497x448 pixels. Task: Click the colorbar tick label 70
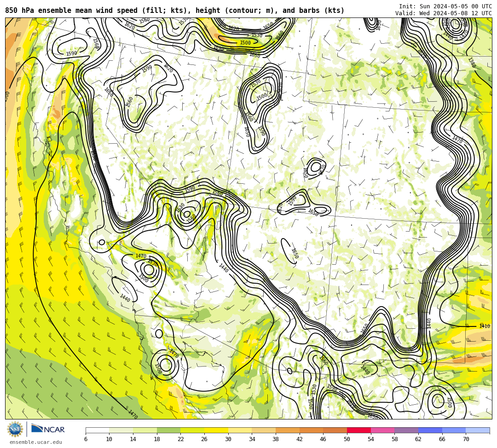click(x=466, y=439)
